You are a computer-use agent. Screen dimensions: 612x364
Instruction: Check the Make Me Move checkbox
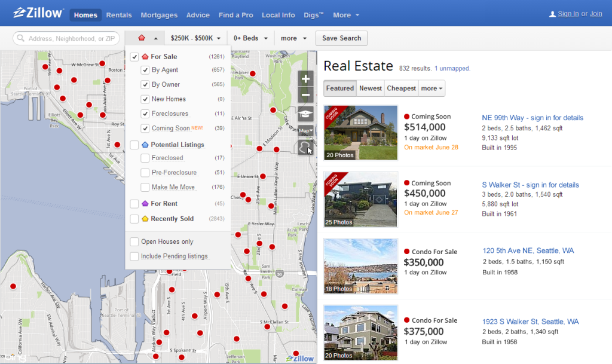coord(145,187)
